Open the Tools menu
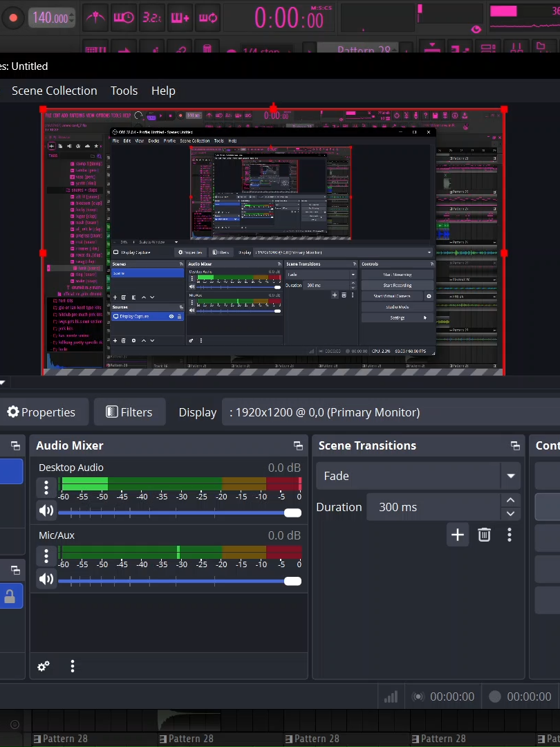The image size is (560, 747). pyautogui.click(x=124, y=91)
